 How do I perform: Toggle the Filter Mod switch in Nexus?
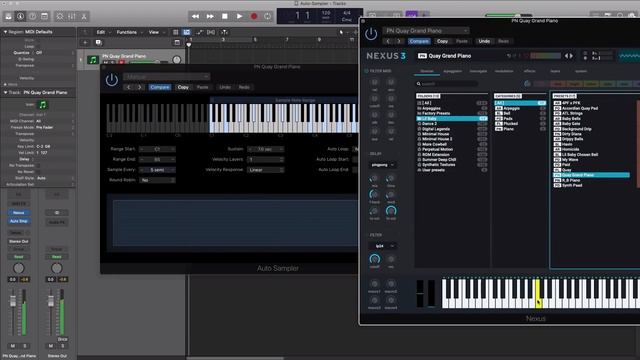[x=366, y=71]
